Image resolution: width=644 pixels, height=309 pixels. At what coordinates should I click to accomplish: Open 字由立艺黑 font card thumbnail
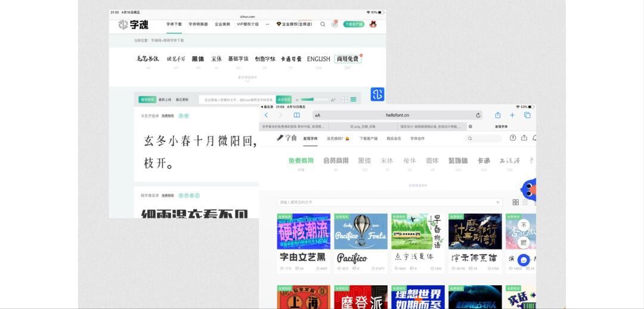click(304, 231)
